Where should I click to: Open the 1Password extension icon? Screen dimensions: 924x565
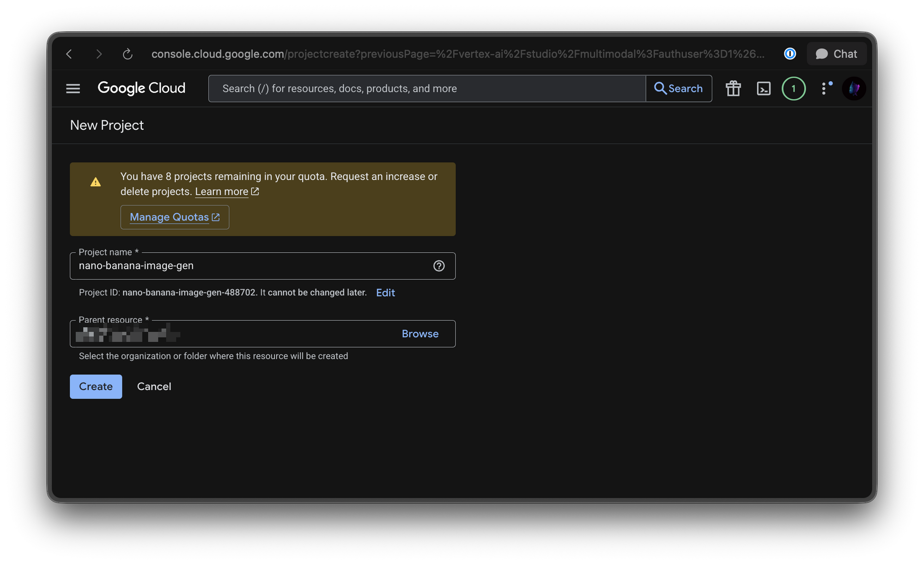pos(790,54)
